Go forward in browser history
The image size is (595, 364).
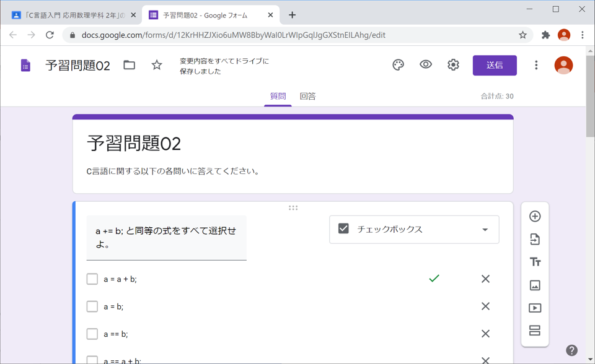(31, 35)
